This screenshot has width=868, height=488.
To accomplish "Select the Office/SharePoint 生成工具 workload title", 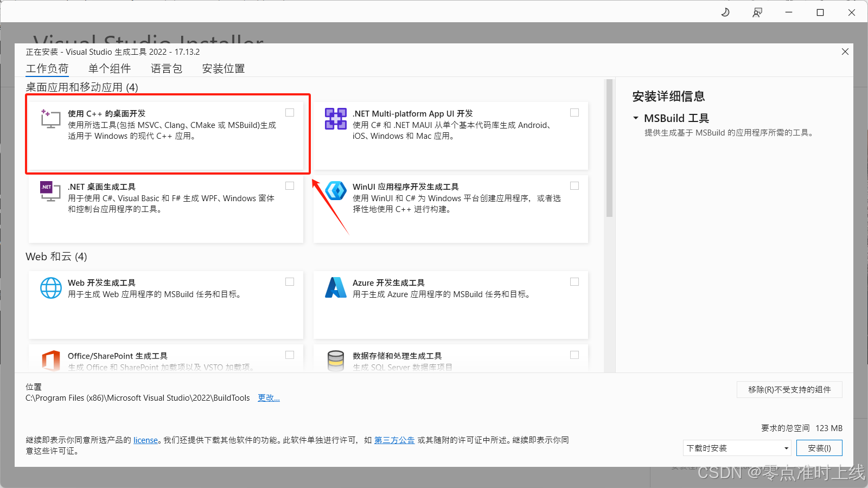I will [117, 356].
